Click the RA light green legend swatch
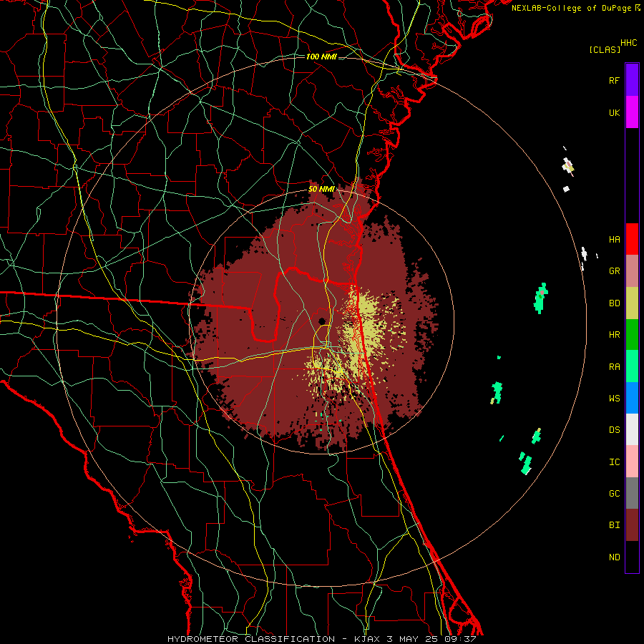Viewport: 644px width, 644px height. [x=632, y=366]
